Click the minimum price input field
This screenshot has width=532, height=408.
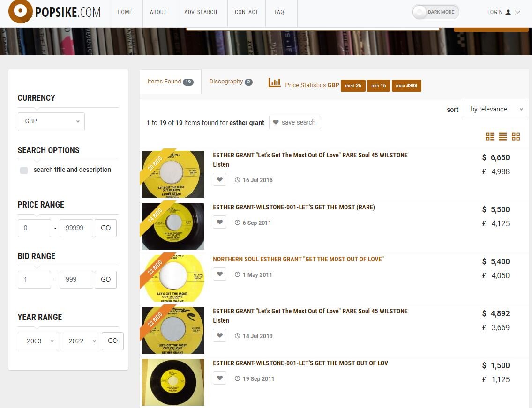(34, 228)
